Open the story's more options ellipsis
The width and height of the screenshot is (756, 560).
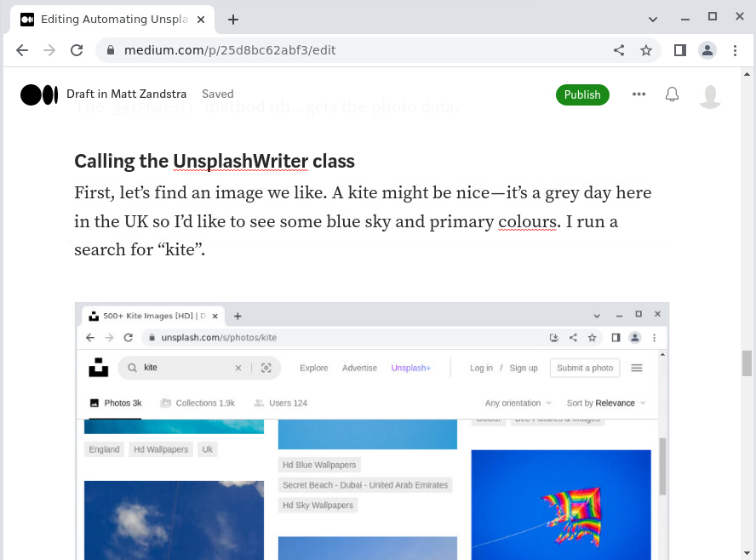click(639, 94)
